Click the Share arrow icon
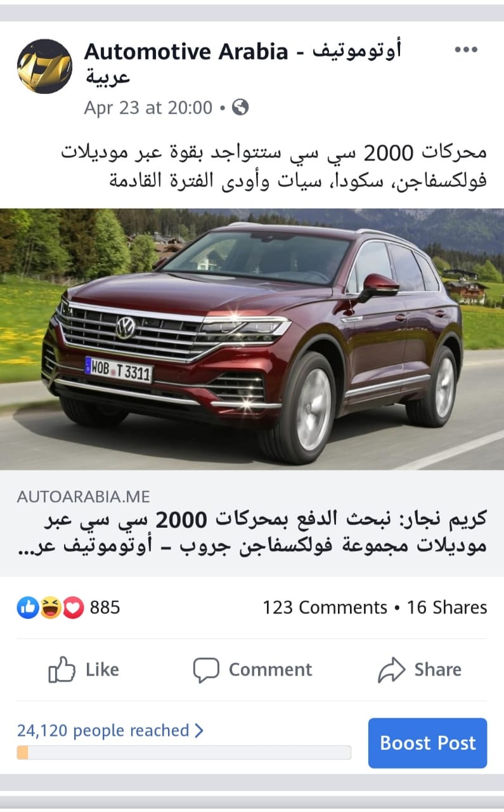Viewport: 504px width, 812px height. point(391,670)
